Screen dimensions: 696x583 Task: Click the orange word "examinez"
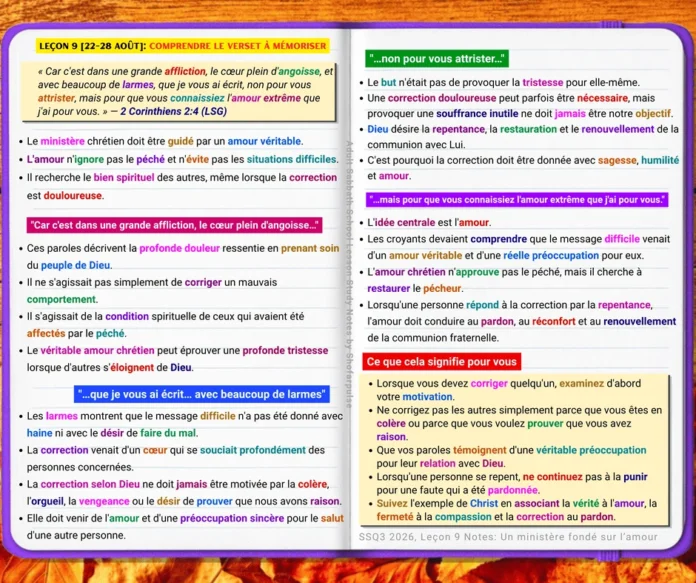[x=581, y=384]
